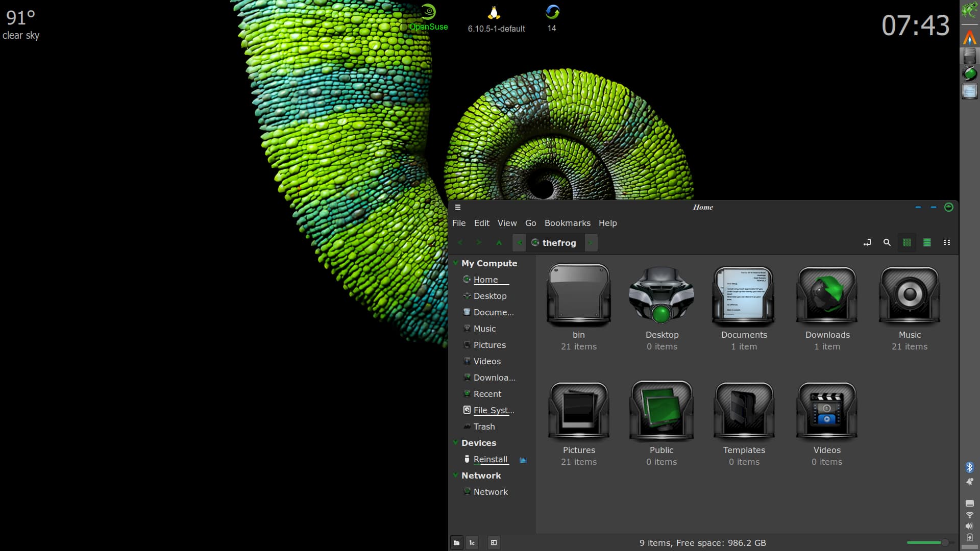Viewport: 980px width, 551px height.
Task: Collapse Devices section
Action: pos(456,442)
